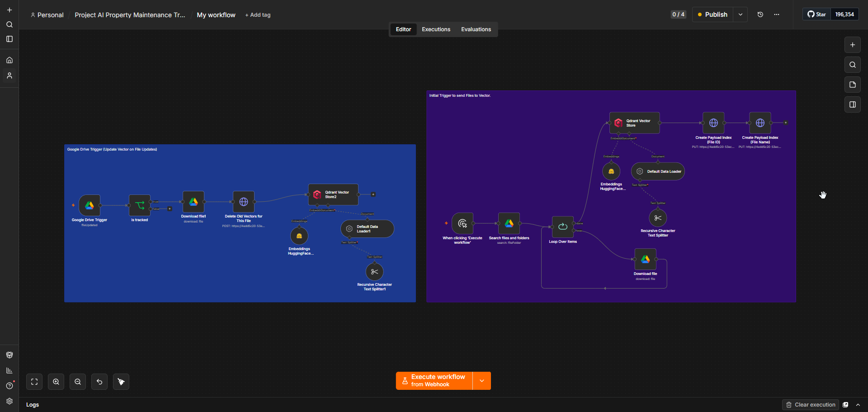Switch to the Editor tab
The height and width of the screenshot is (412, 868).
403,29
